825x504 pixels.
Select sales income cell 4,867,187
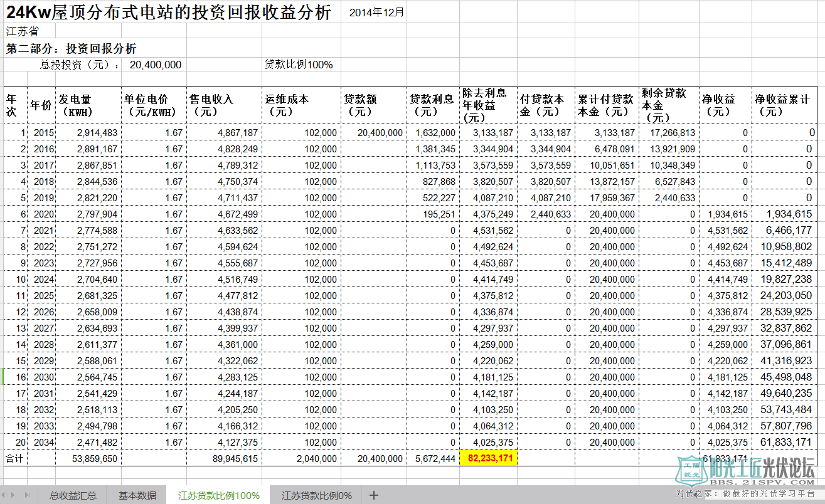224,133
